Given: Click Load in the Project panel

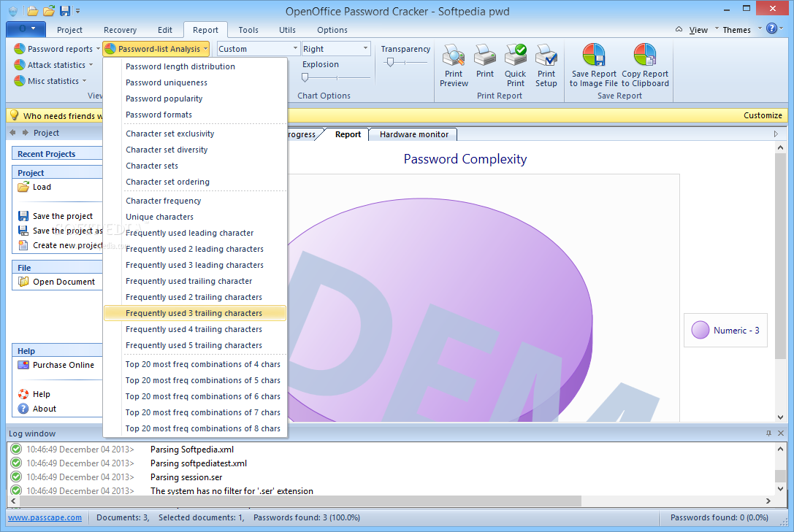Looking at the screenshot, I should click(42, 187).
